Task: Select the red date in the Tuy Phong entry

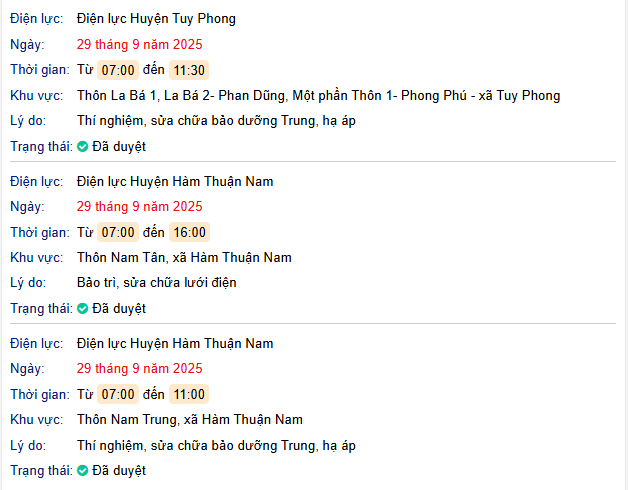Action: (x=139, y=45)
